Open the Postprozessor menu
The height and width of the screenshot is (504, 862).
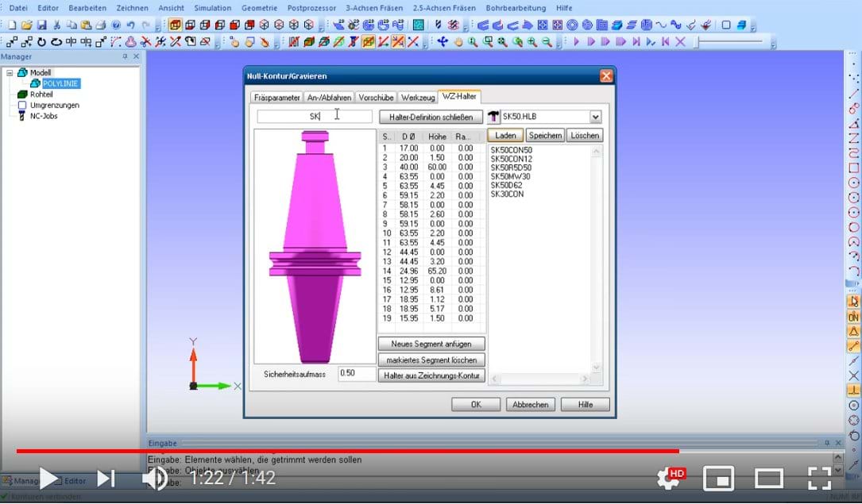pos(311,8)
